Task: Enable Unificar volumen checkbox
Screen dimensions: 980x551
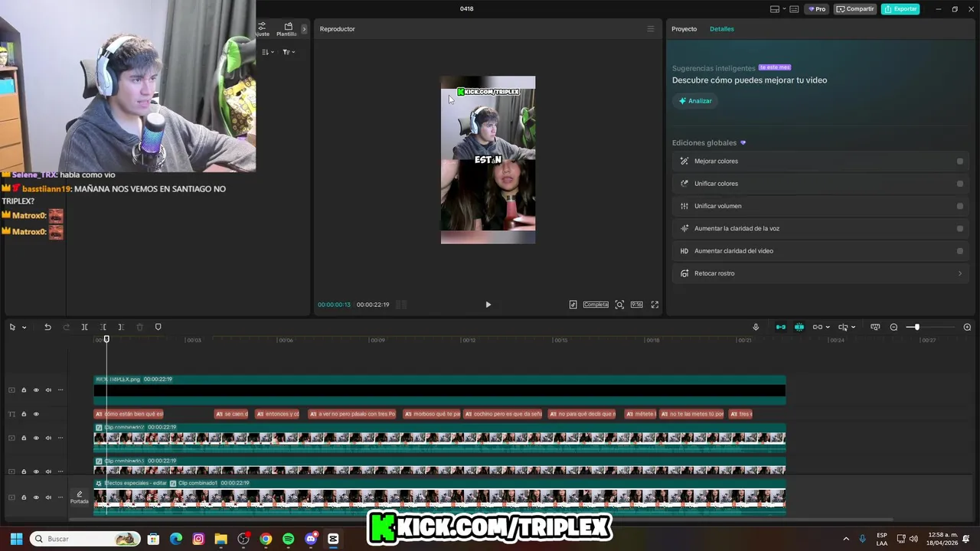Action: [960, 206]
